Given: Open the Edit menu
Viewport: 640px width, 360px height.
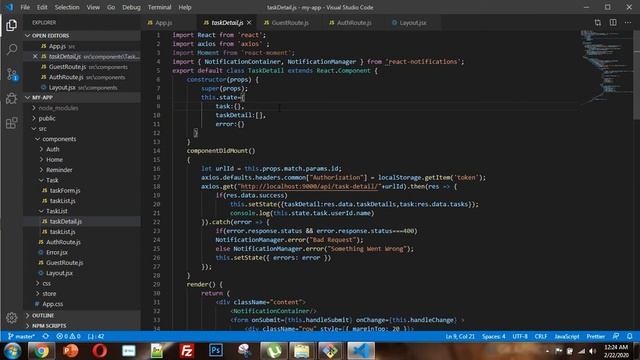Looking at the screenshot, I should coord(42,7).
